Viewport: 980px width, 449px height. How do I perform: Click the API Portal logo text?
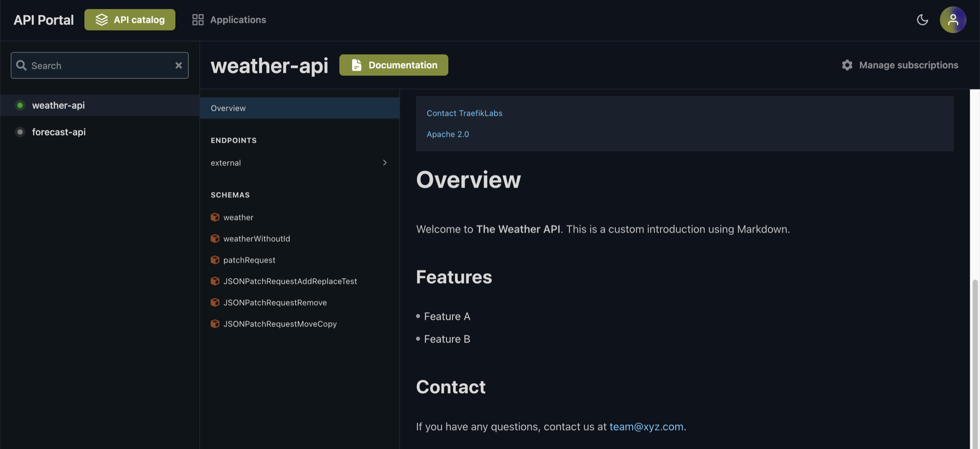pyautogui.click(x=43, y=20)
